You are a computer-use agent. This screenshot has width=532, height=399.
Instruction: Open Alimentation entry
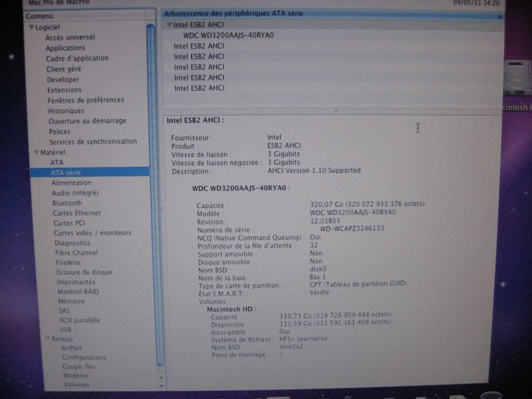tap(71, 183)
